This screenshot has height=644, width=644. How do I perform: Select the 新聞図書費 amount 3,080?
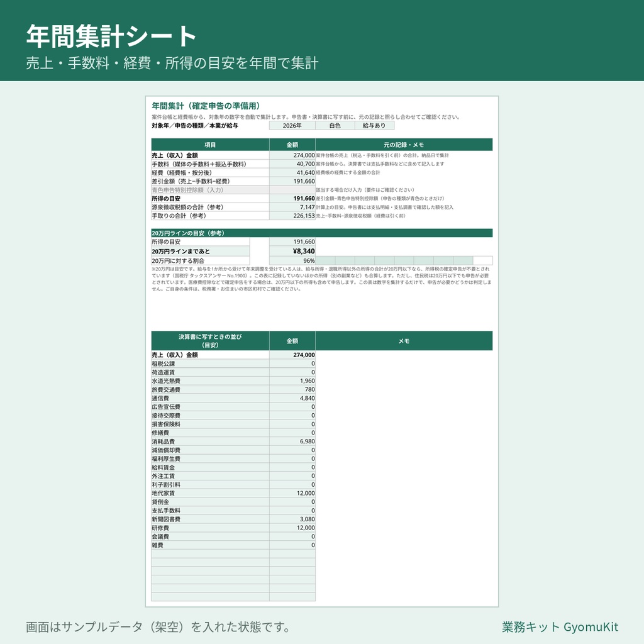point(292,519)
